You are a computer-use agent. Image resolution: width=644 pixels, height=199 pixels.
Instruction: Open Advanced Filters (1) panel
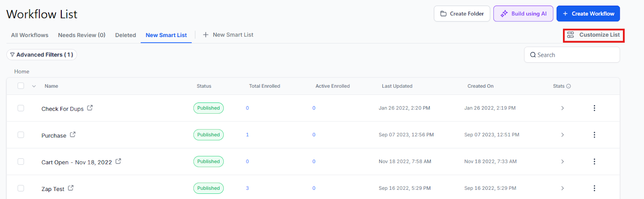[x=41, y=55]
